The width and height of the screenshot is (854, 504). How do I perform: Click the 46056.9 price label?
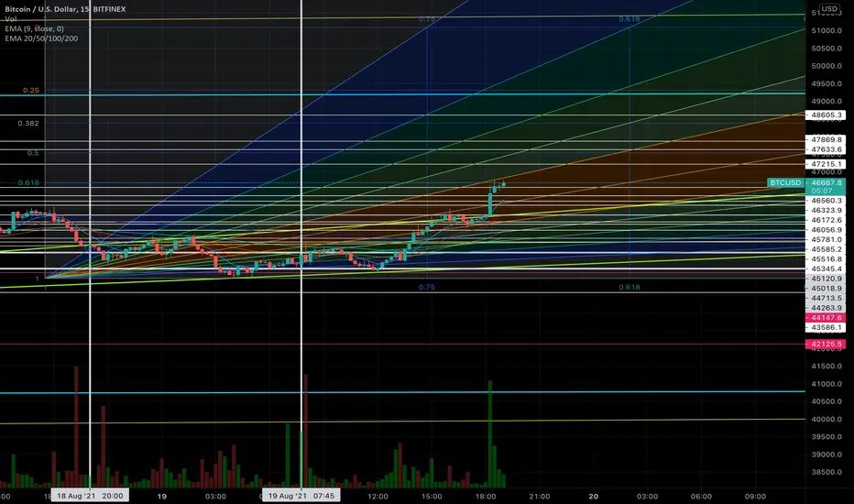click(x=826, y=230)
